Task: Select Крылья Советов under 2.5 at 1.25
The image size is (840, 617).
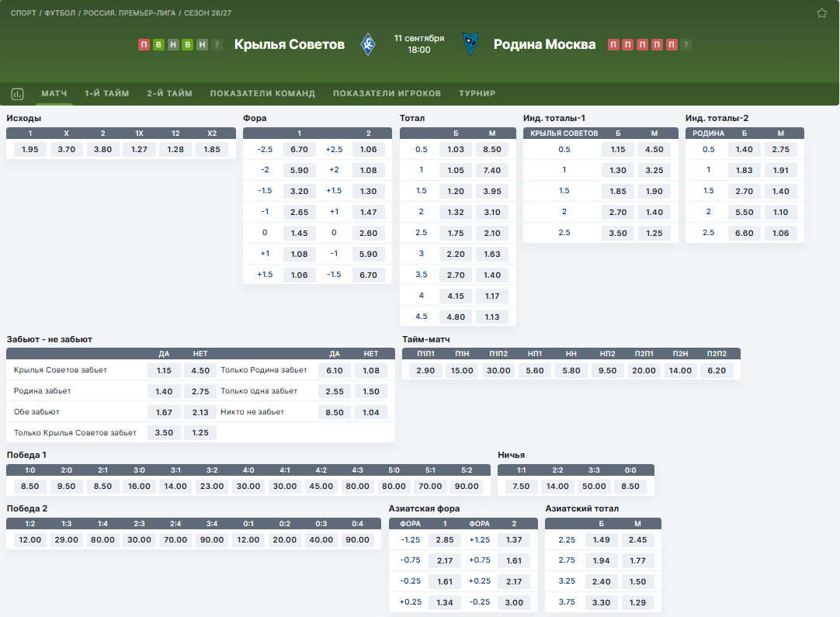Action: (x=654, y=233)
